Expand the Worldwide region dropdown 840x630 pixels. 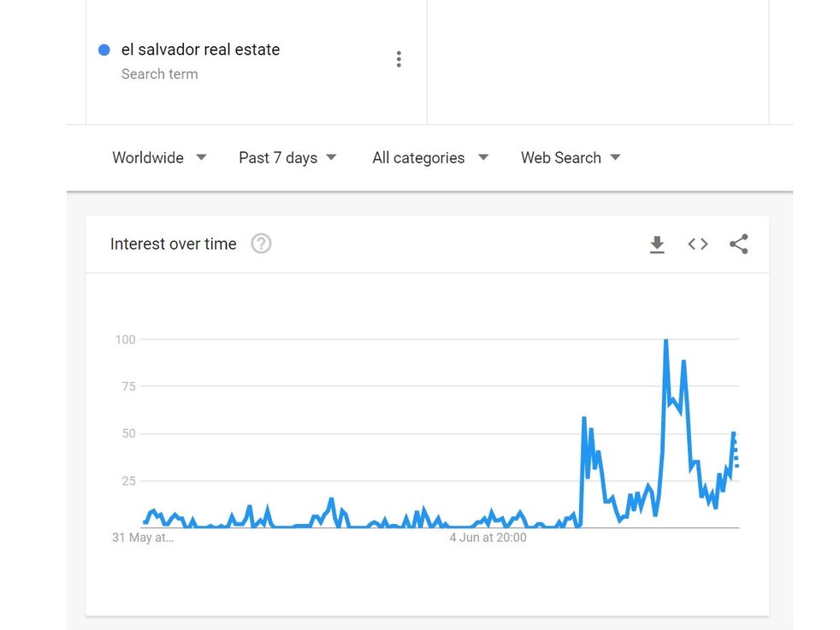tap(159, 158)
